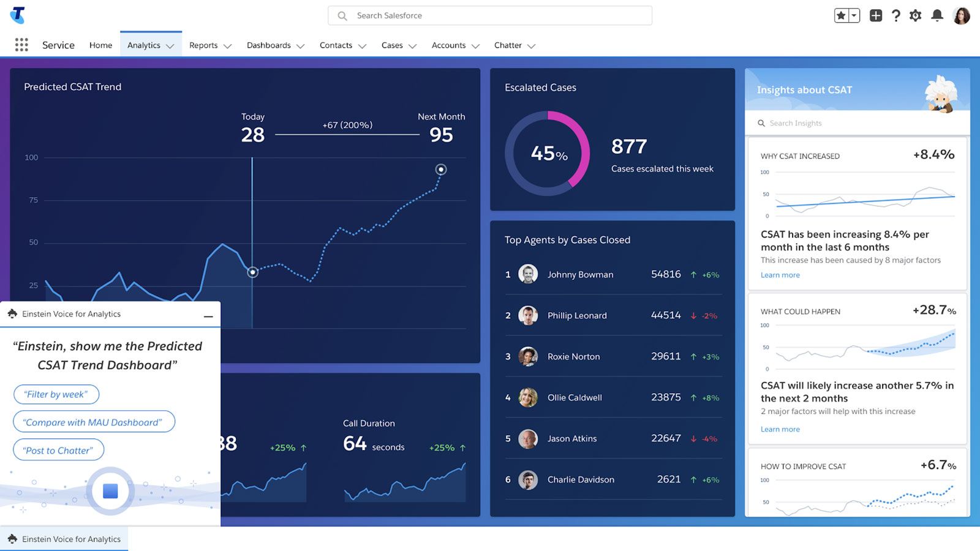Click the Einstein icon in the voice panel header
Viewport: 980px width, 551px height.
[11, 313]
